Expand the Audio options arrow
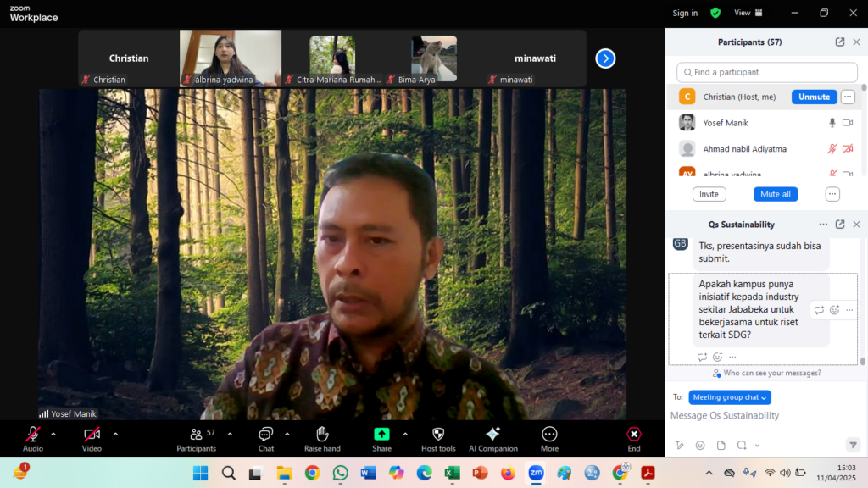 (53, 434)
